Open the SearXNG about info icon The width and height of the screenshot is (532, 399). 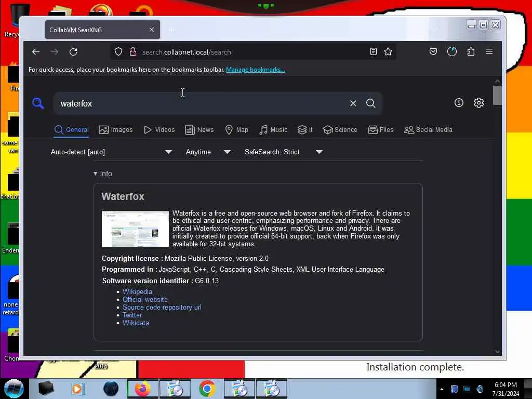click(x=459, y=103)
